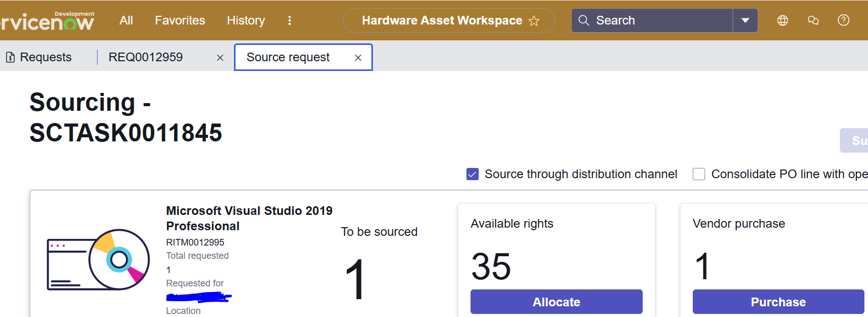The height and width of the screenshot is (317, 868).
Task: Click the ServiceNow logo
Action: 47,21
